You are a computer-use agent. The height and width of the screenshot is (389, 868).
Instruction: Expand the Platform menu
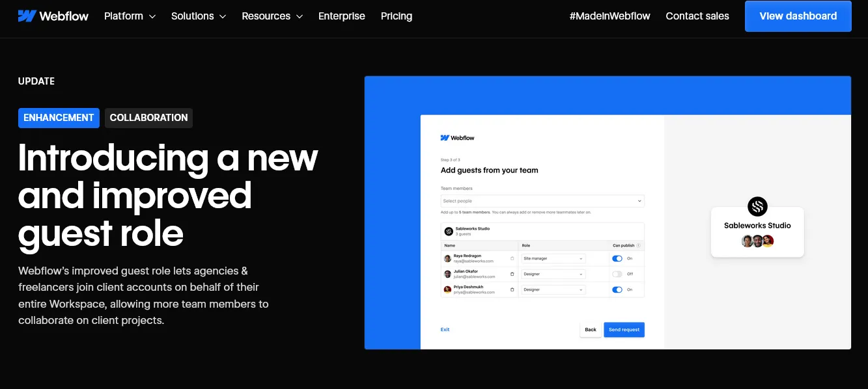point(130,16)
